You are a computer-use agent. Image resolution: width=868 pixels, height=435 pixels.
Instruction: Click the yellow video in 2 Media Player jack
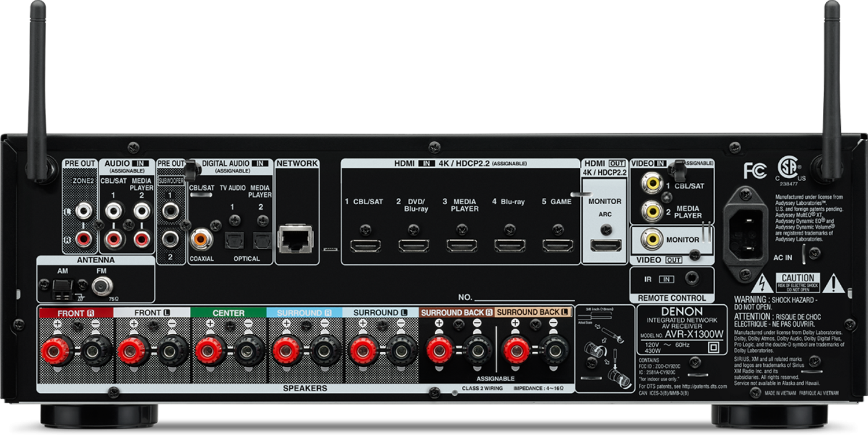652,211
